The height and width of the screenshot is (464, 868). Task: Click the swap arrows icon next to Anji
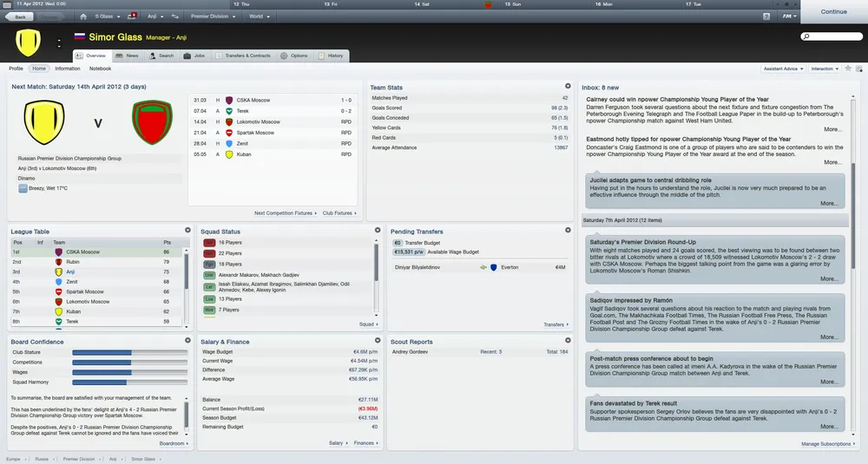pyautogui.click(x=175, y=16)
